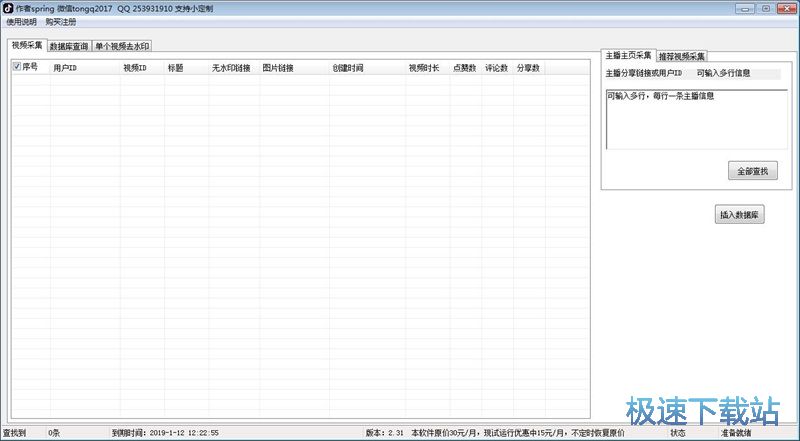
Task: Open the 使用说明 menu
Action: pos(21,22)
